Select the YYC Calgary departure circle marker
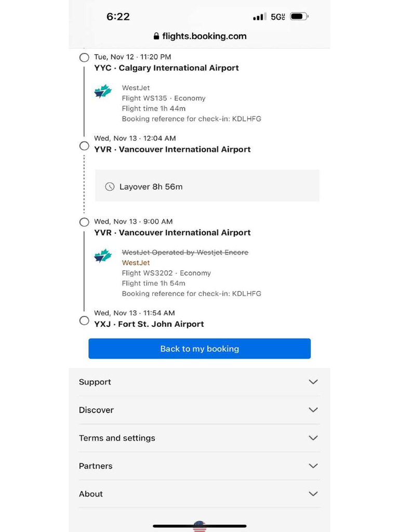 tap(84, 57)
